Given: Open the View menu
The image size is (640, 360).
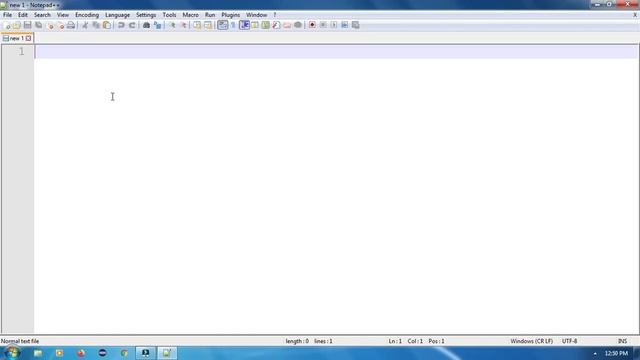Looking at the screenshot, I should pos(62,15).
